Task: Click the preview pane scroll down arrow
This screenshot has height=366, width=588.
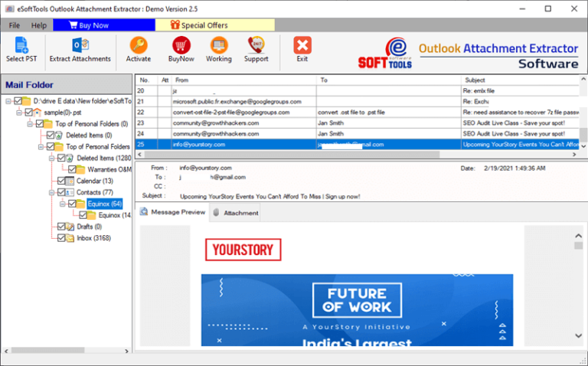Action: [578, 335]
